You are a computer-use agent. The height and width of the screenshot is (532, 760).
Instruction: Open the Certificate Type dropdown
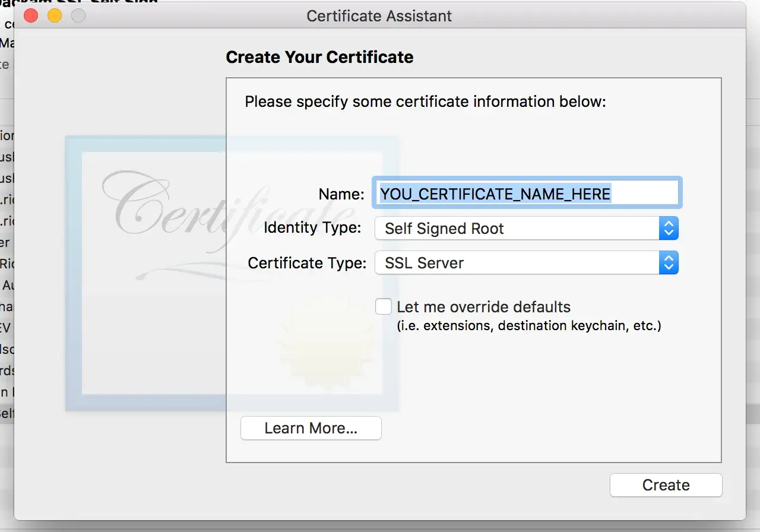point(527,263)
